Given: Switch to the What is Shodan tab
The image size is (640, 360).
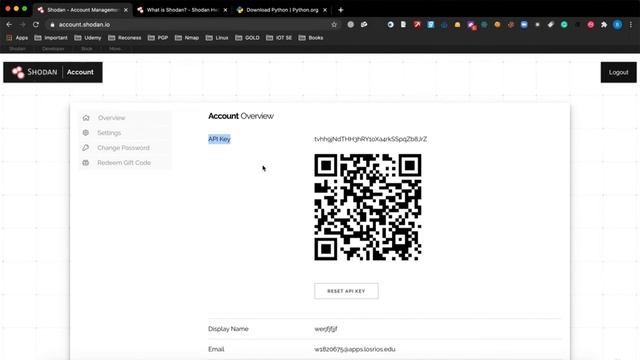Looking at the screenshot, I should [182, 10].
